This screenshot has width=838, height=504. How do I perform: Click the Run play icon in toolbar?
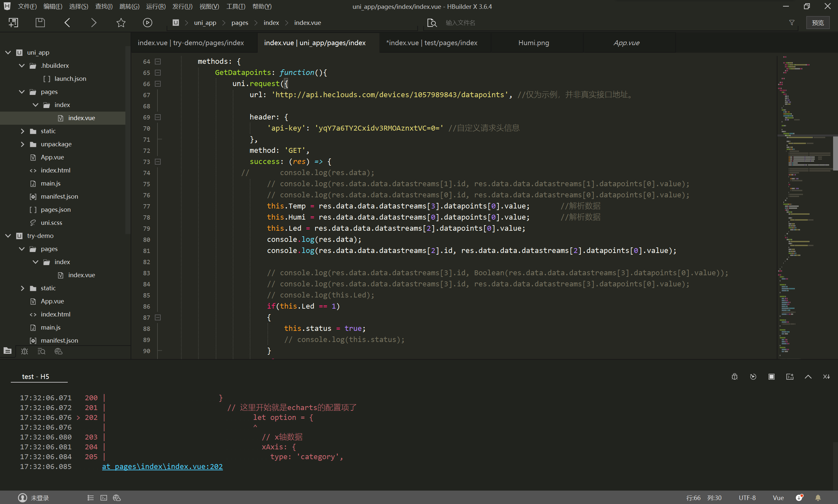147,23
